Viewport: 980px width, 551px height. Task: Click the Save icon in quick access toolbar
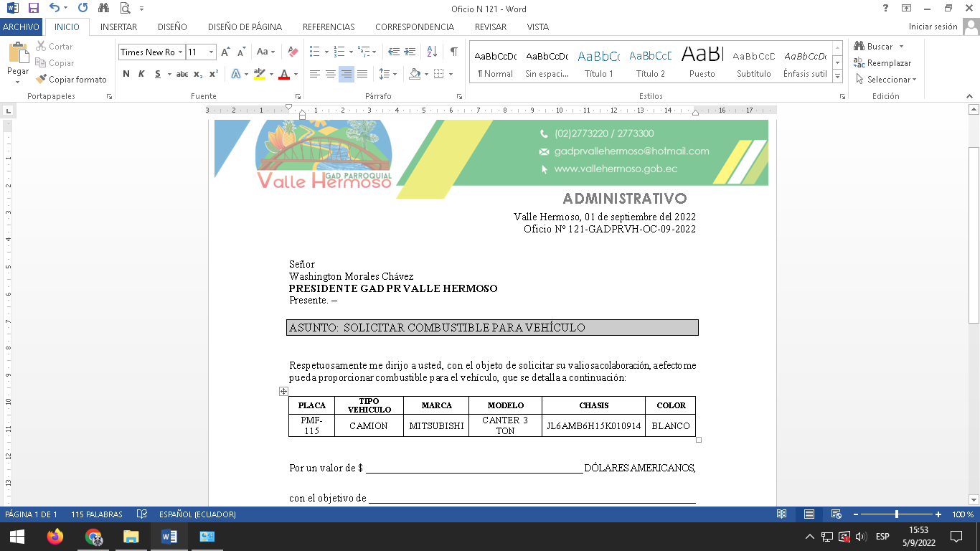(33, 9)
